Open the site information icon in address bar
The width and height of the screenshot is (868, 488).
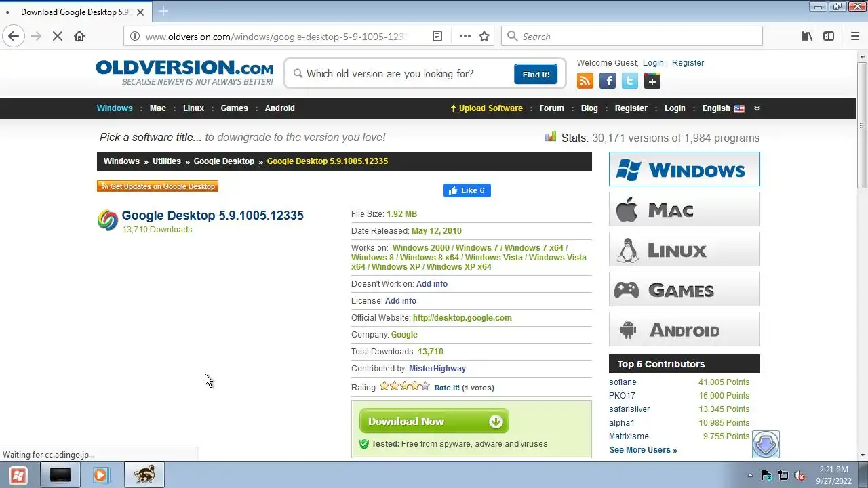pos(135,37)
